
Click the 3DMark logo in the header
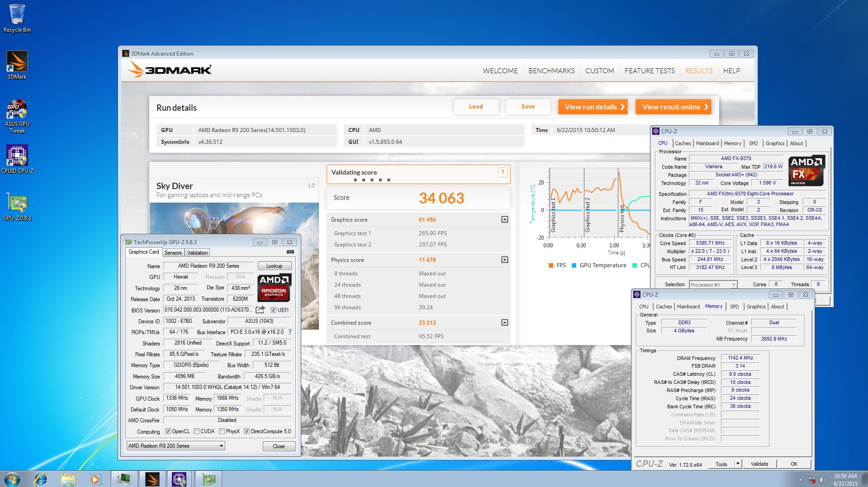(x=170, y=70)
